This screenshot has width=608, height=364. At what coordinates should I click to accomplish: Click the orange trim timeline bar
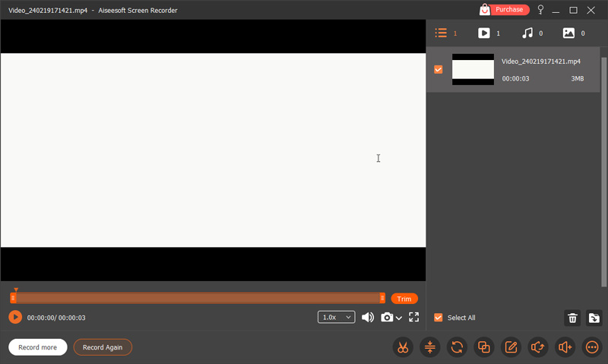198,299
